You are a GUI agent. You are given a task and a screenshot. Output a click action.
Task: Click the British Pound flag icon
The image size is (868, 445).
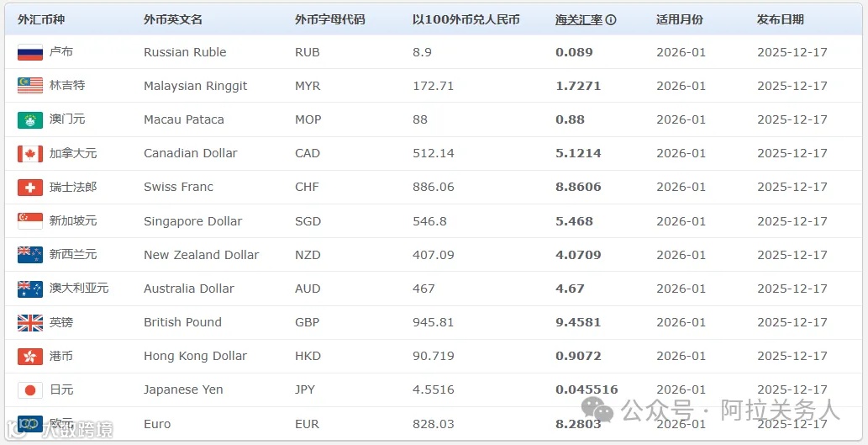(29, 322)
